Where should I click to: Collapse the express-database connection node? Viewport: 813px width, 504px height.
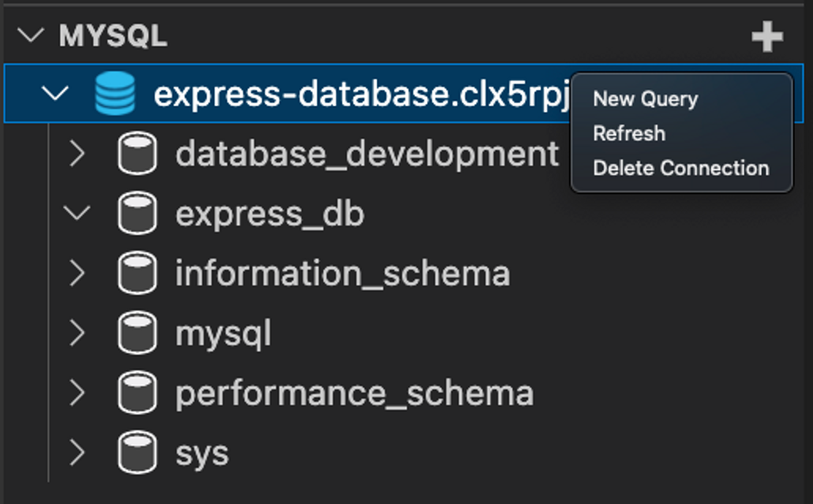tap(54, 94)
